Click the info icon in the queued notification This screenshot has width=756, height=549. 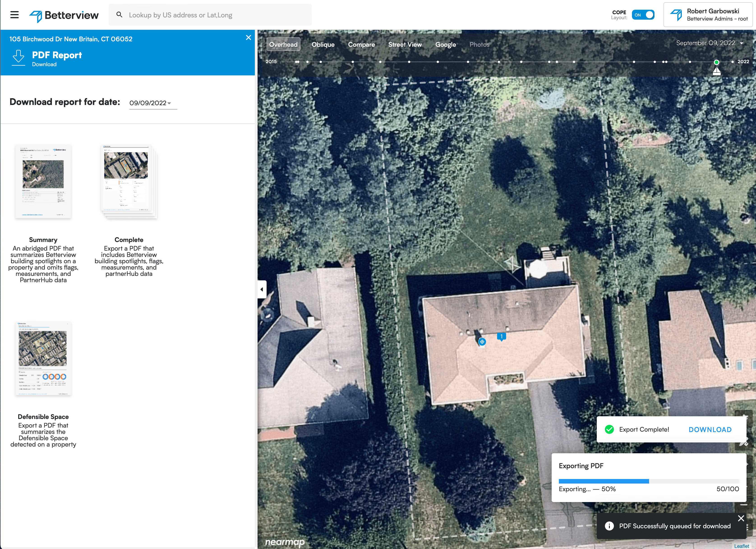pyautogui.click(x=609, y=526)
